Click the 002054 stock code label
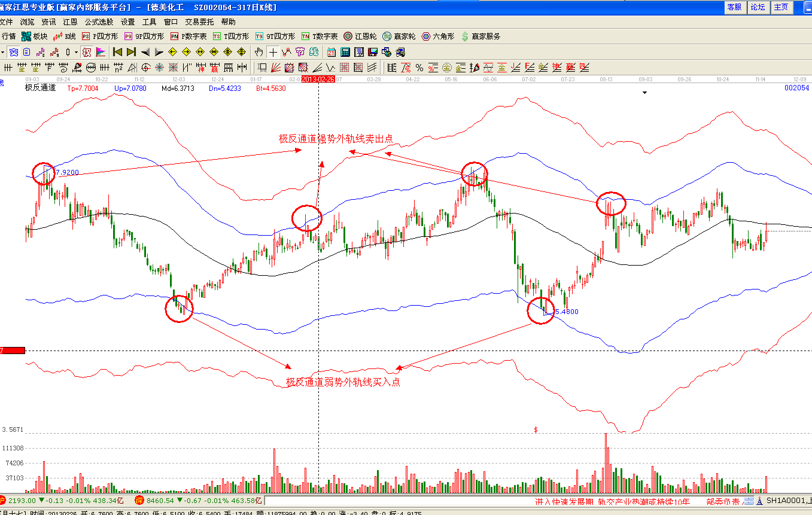Image resolution: width=812 pixels, height=515 pixels. (796, 88)
